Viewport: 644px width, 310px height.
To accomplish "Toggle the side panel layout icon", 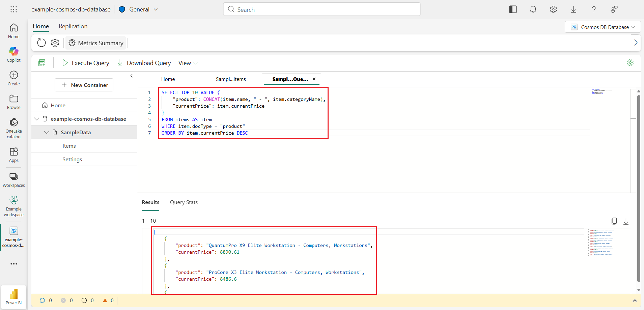I will tap(513, 9).
